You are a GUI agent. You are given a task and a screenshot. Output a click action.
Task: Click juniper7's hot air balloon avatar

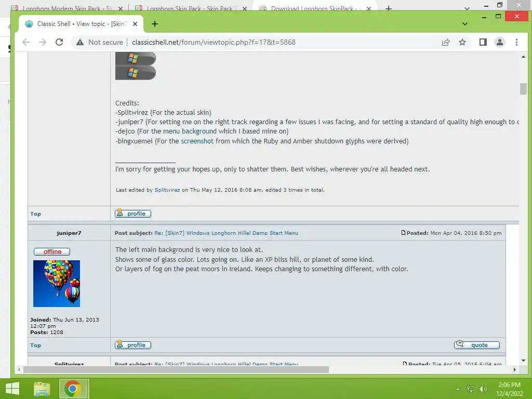(57, 284)
